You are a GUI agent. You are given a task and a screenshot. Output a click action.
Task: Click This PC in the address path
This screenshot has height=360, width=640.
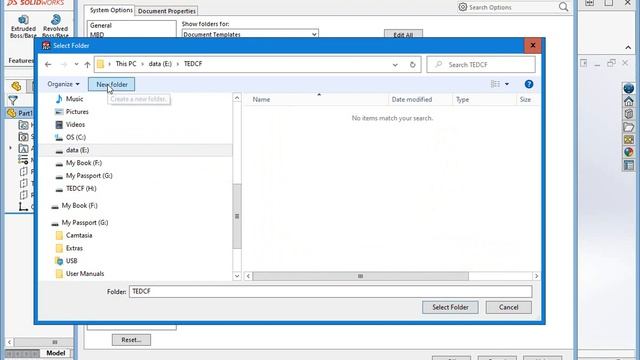126,64
